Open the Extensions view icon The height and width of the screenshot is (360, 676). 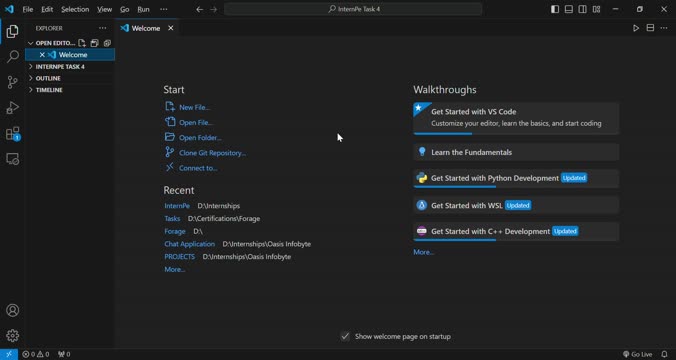pos(13,134)
